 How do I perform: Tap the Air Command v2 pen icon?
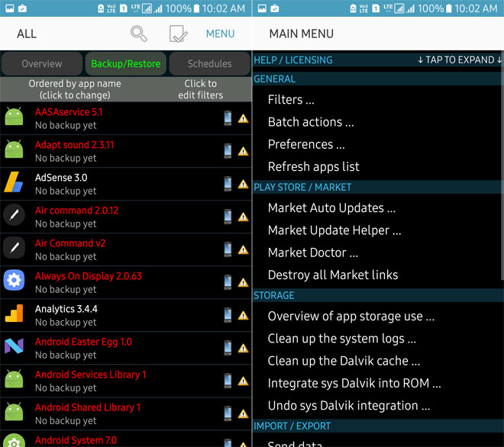(14, 248)
